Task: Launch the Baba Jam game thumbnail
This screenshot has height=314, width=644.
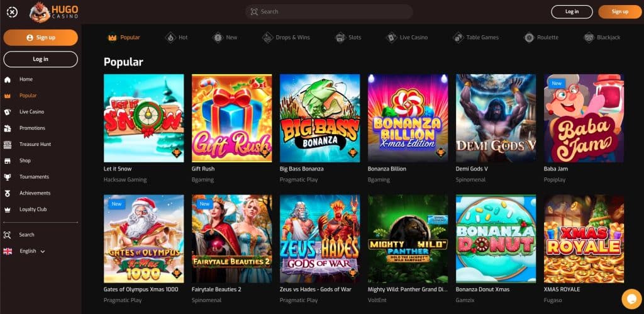Action: click(584, 118)
